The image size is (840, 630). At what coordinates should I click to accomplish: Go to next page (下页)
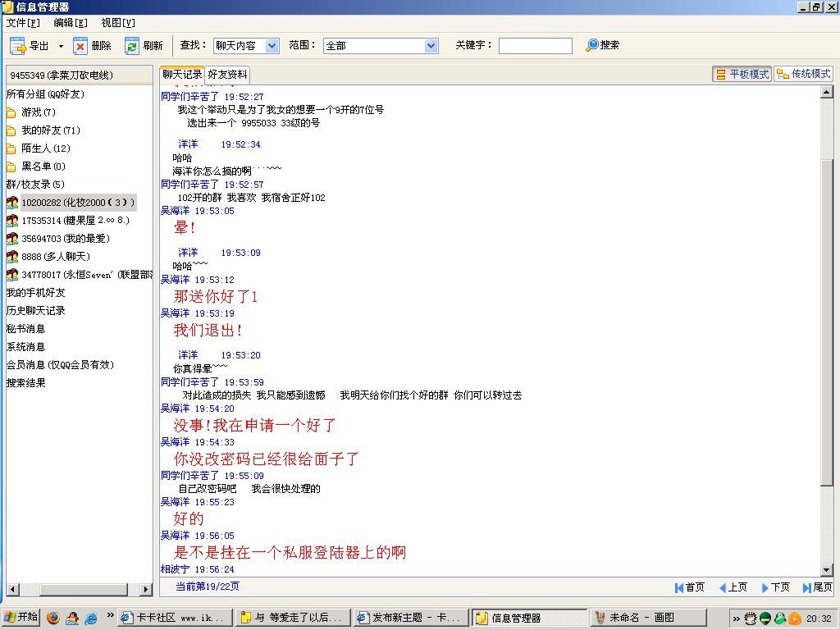[775, 587]
